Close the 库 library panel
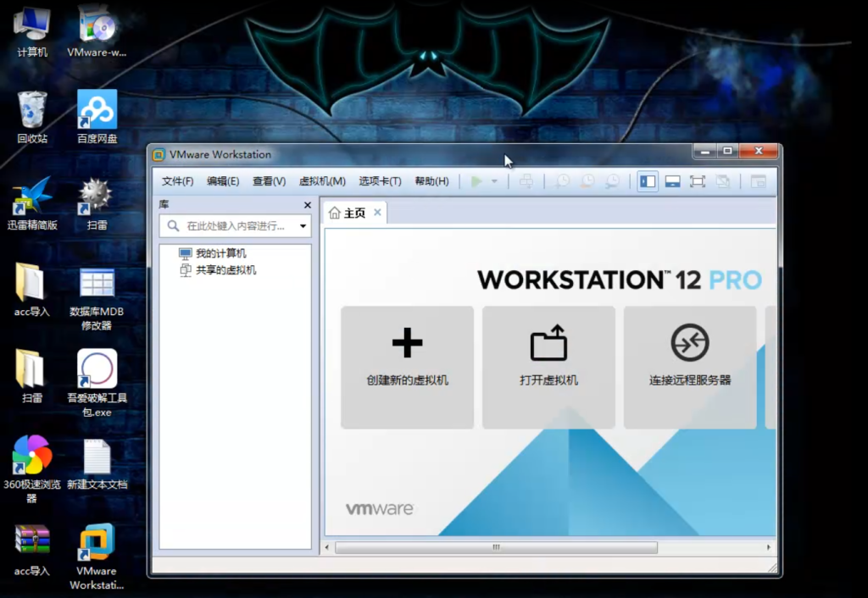Image resolution: width=868 pixels, height=598 pixels. (x=307, y=205)
